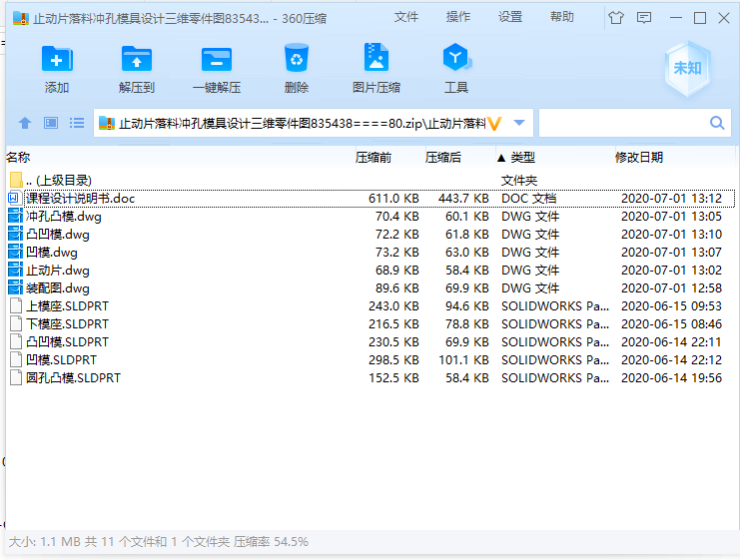The image size is (740, 560).
Task: Expand the address bar path dropdown arrow
Action: 519,123
